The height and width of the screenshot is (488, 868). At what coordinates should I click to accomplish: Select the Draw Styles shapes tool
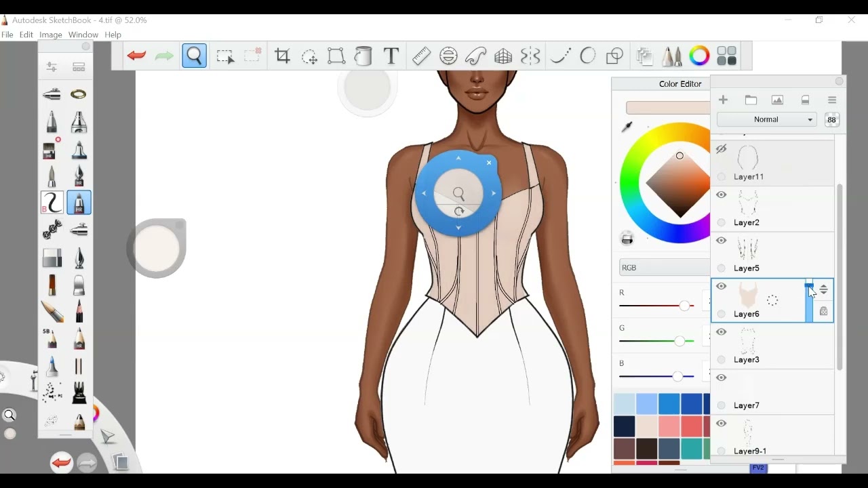[615, 56]
